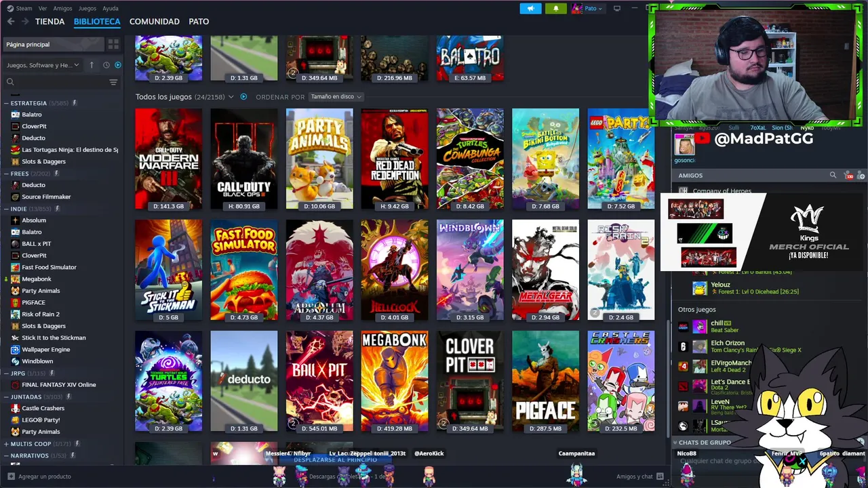Select Megabonk in the sidebar
Image resolution: width=868 pixels, height=488 pixels.
37,279
